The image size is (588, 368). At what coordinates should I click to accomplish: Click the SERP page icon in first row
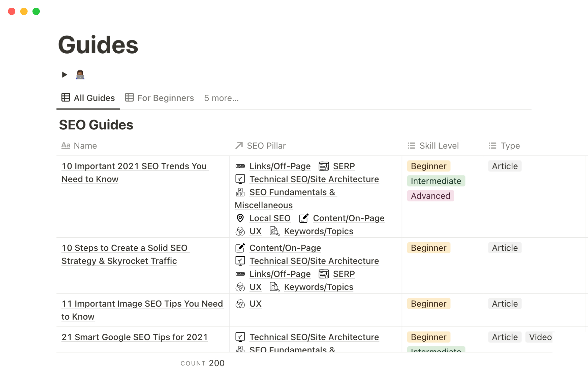pos(324,166)
